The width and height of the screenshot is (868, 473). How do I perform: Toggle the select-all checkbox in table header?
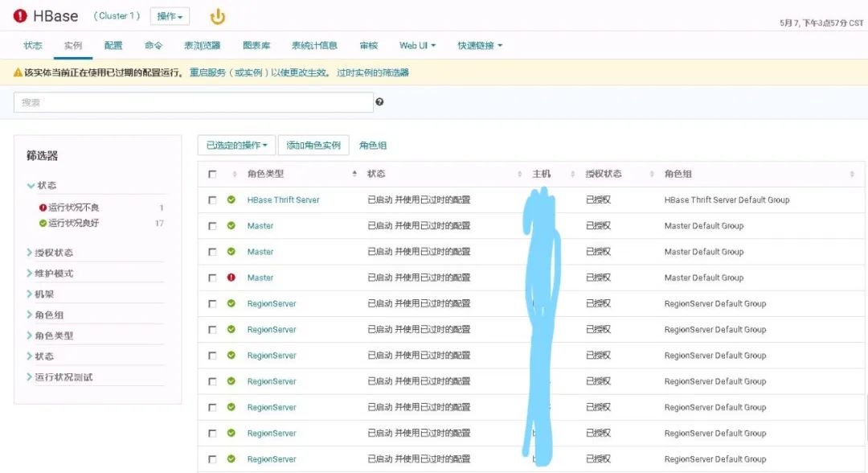coord(212,174)
